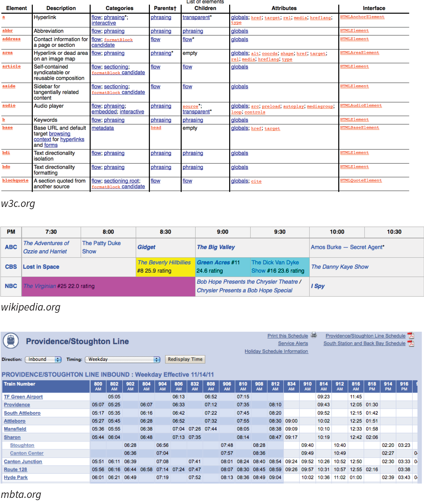
Task: Click the metadata category link
Action: click(103, 128)
